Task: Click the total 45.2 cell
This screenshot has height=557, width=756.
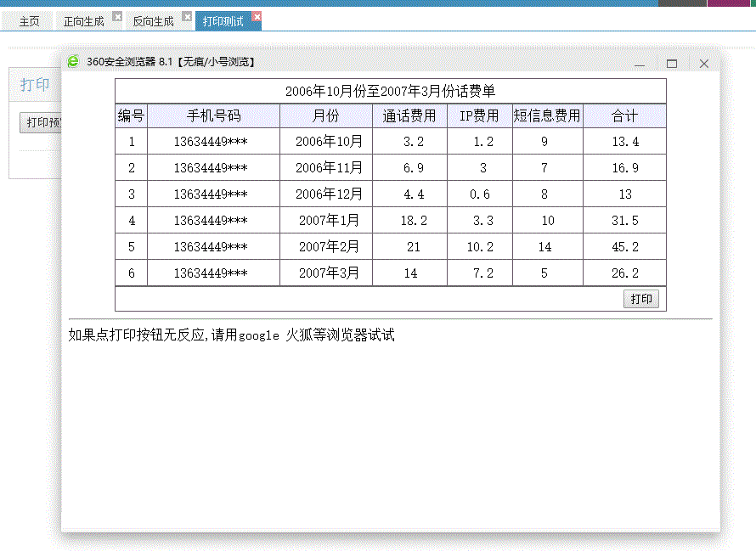Action: tap(625, 247)
